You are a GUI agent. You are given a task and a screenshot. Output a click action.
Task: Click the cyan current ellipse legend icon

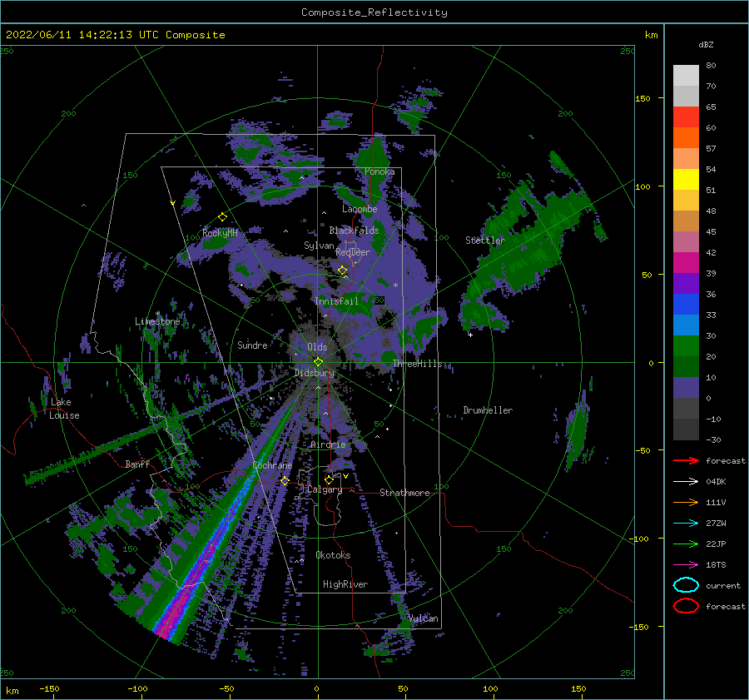[686, 585]
